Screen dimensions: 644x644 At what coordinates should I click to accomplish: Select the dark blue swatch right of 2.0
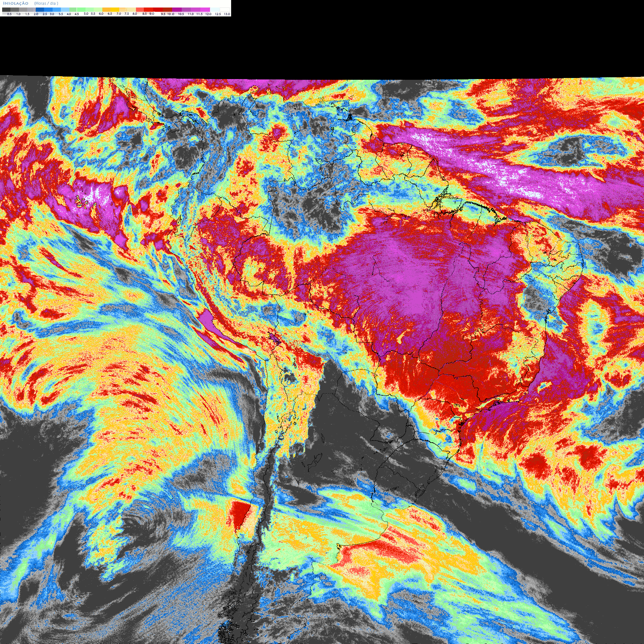coord(40,10)
